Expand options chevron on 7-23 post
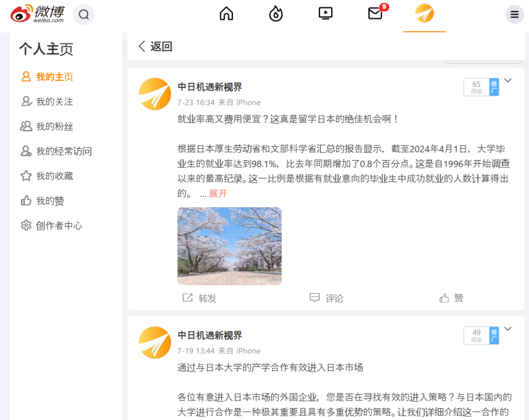 [x=508, y=80]
